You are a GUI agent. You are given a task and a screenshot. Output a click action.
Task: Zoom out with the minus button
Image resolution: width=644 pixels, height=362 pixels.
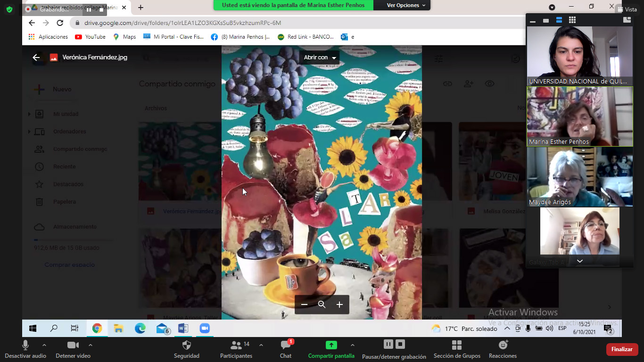(x=304, y=304)
